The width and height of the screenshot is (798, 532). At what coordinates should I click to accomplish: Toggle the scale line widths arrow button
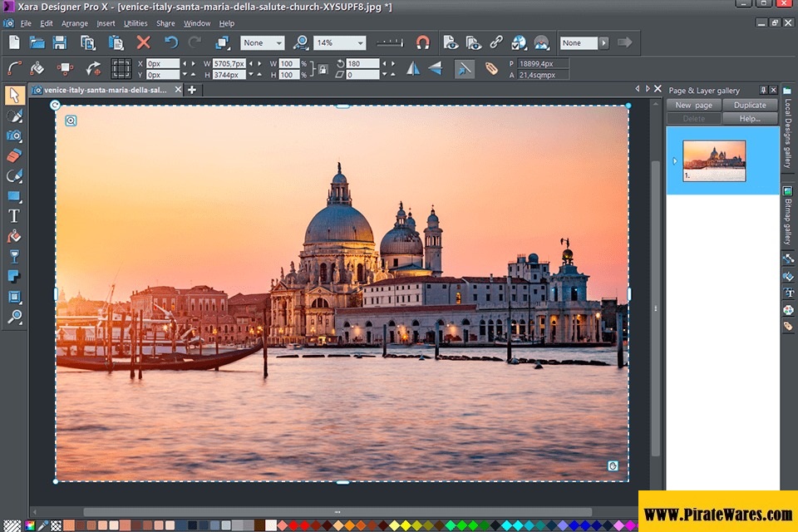pyautogui.click(x=465, y=68)
